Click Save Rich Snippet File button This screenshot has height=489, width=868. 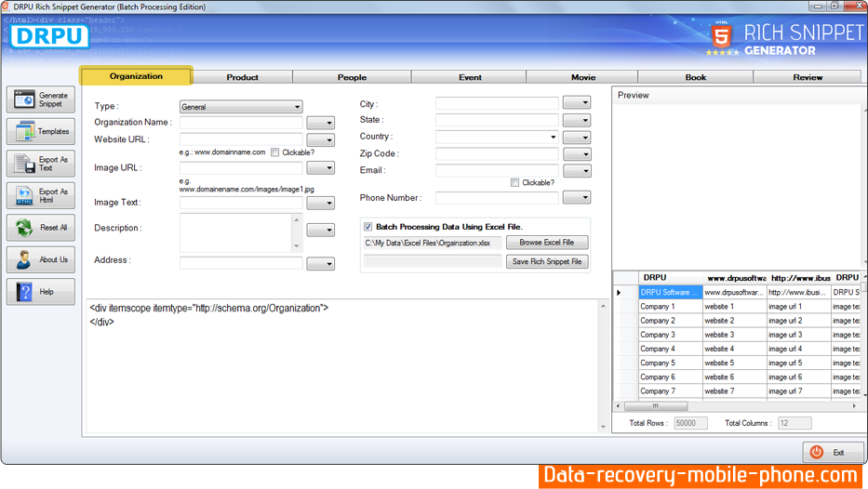coord(547,261)
